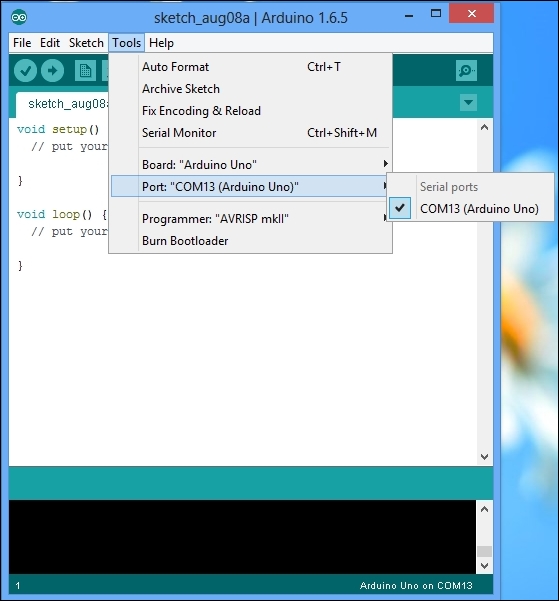The image size is (559, 601).
Task: Click the Arduino logo in title bar
Action: click(x=19, y=18)
